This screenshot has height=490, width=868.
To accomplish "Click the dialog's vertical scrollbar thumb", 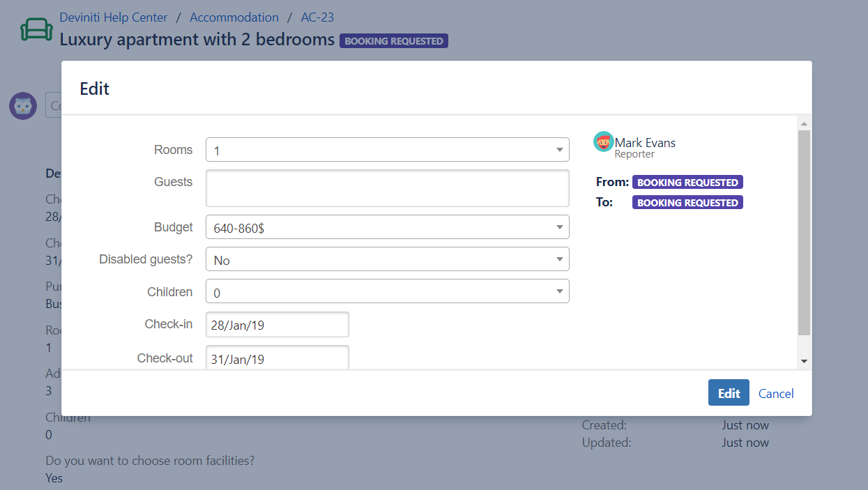I will coord(804,232).
